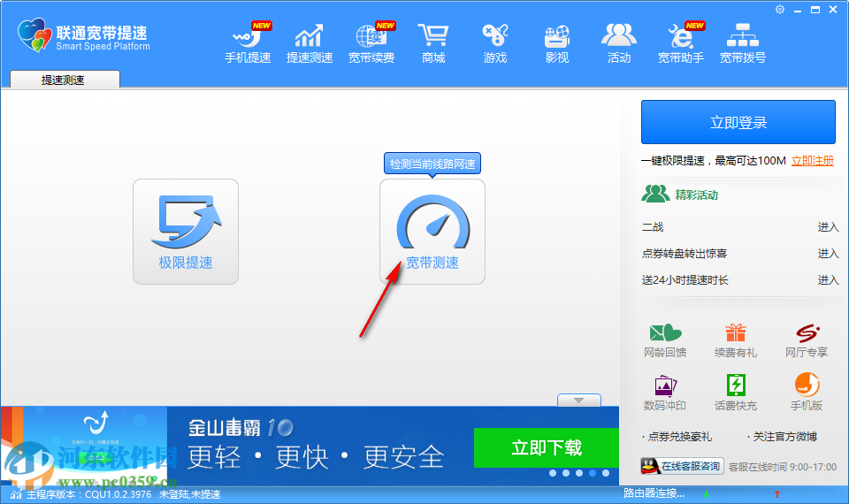Click 进入 next to 送24小时提速时长
This screenshot has width=849, height=504.
point(828,280)
